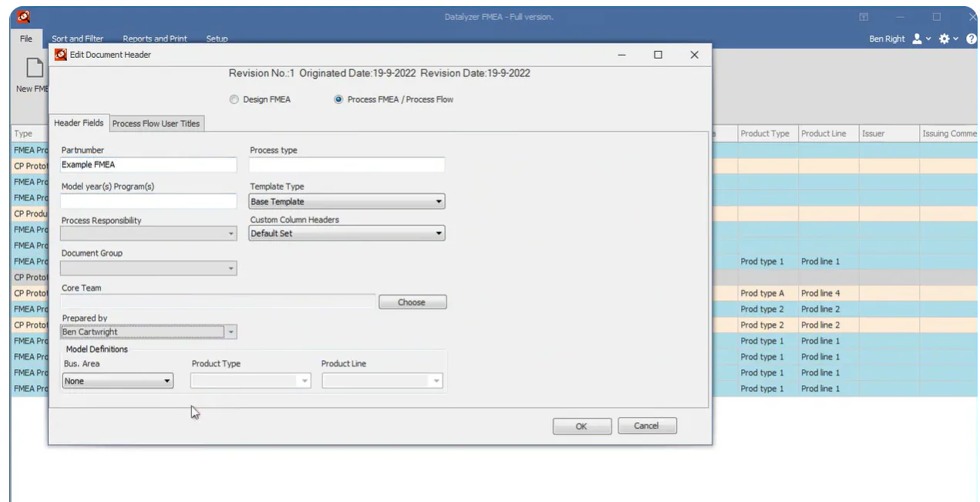This screenshot has width=980, height=502.
Task: Click the Issuing Comme column header
Action: (949, 133)
